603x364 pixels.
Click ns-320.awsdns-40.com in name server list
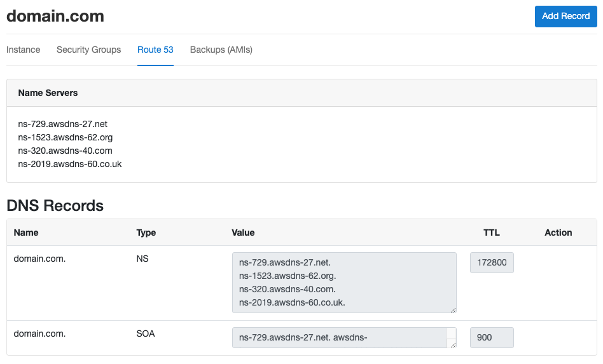(x=65, y=151)
